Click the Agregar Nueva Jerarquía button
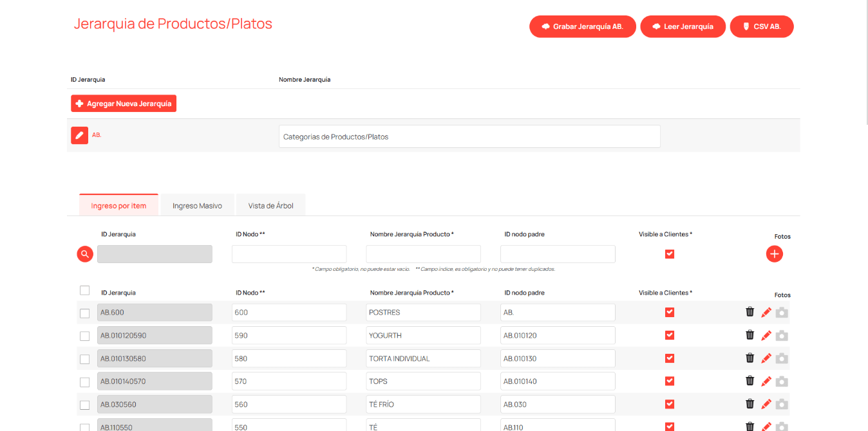The height and width of the screenshot is (431, 868). (x=124, y=104)
